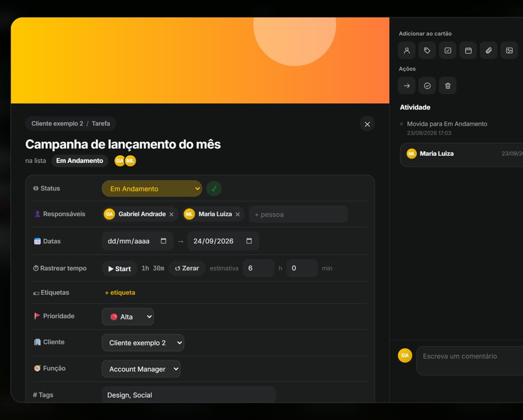Viewport: 523px width, 420px height.
Task: Click the Tags field Design, Social
Action: click(x=189, y=395)
